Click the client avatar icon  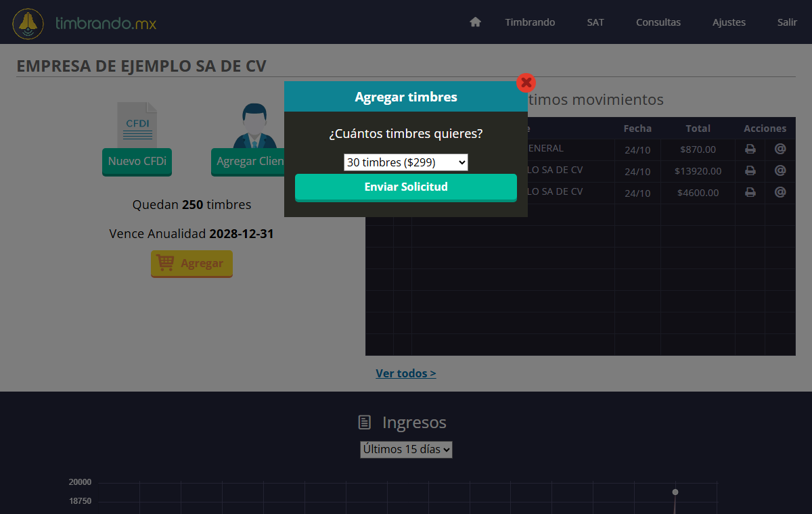[x=254, y=126]
